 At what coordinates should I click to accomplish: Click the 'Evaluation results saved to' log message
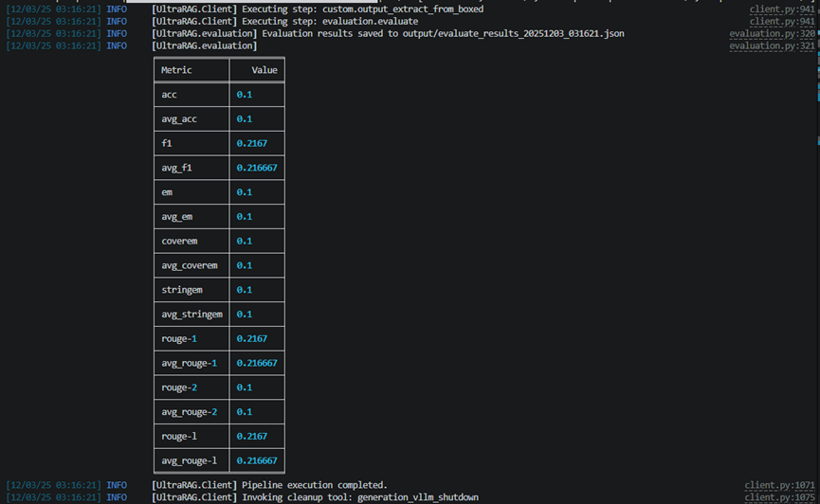[330, 33]
